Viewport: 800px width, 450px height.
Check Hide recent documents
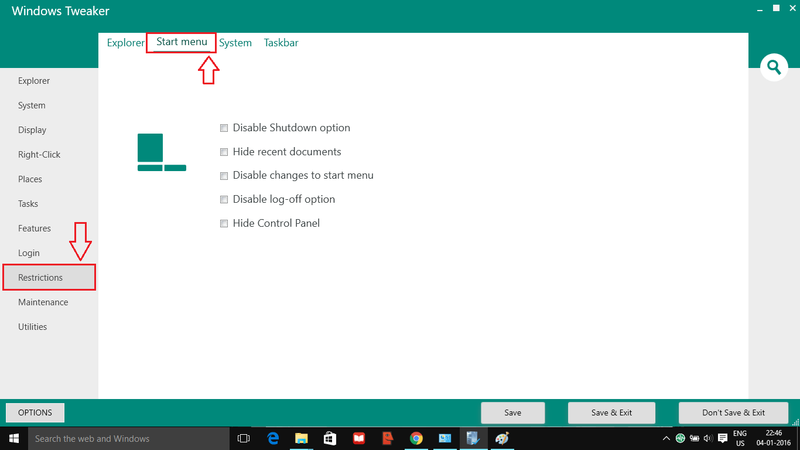(x=224, y=152)
